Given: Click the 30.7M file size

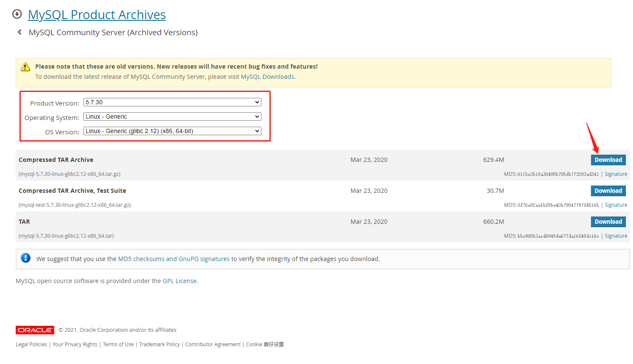Looking at the screenshot, I should click(495, 191).
